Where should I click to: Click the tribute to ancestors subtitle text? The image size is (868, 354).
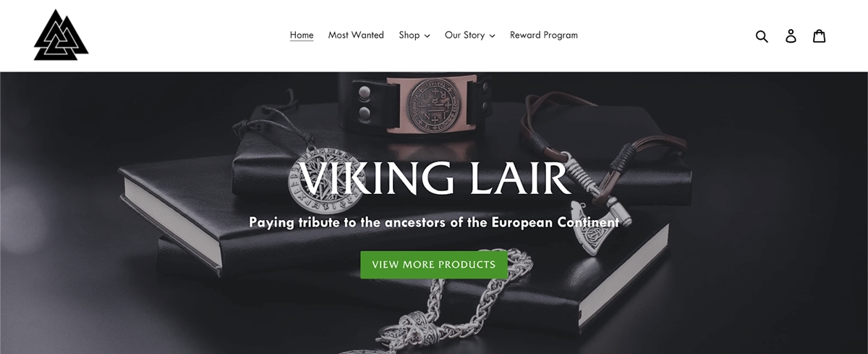coord(434,222)
